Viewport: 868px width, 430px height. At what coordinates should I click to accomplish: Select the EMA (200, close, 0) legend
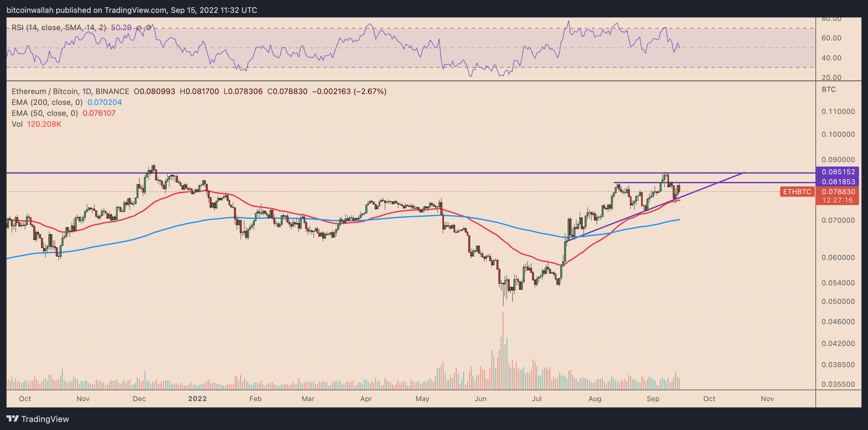[47, 102]
